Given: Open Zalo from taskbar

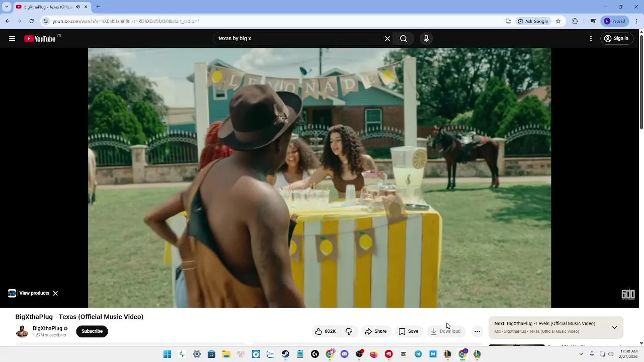Looking at the screenshot, I should coord(271,354).
